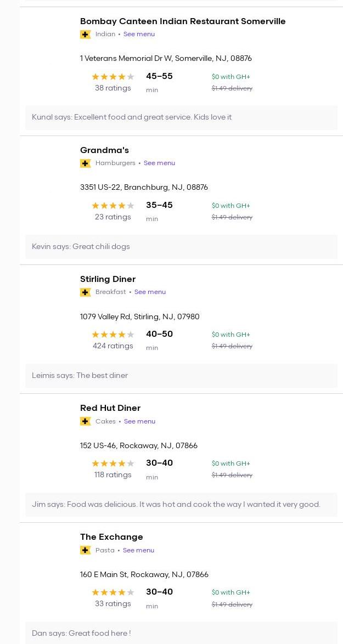Select the Grandma's restaurant title

point(104,150)
